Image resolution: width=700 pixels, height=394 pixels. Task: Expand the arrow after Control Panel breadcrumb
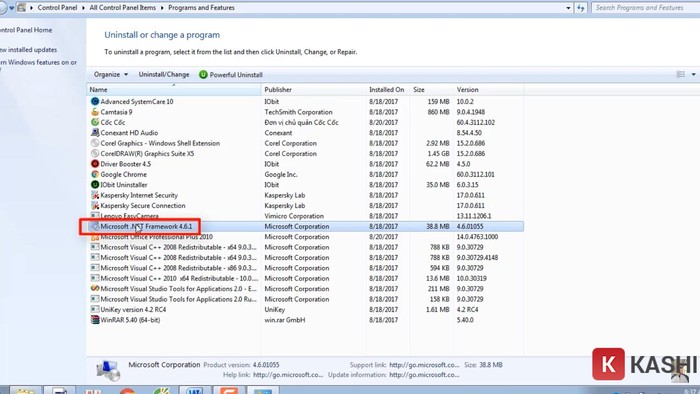coord(83,8)
